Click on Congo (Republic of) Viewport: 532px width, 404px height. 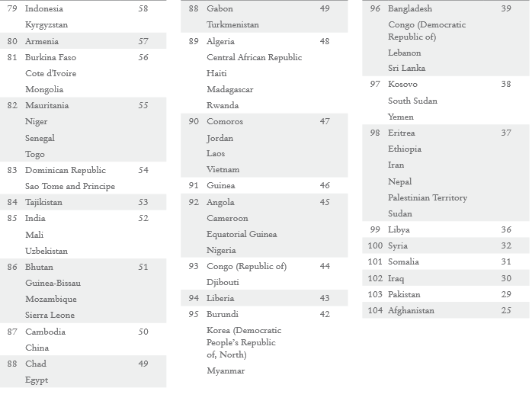[x=246, y=266]
